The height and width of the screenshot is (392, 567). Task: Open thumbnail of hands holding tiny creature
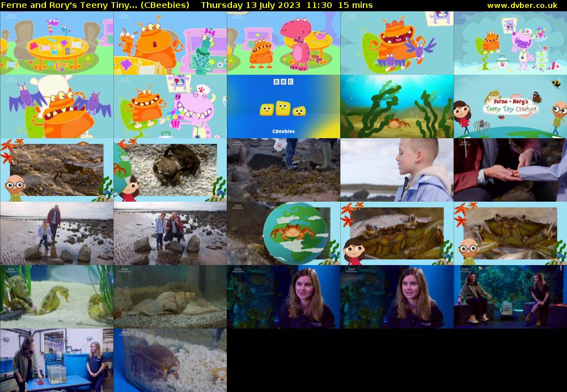click(x=510, y=170)
